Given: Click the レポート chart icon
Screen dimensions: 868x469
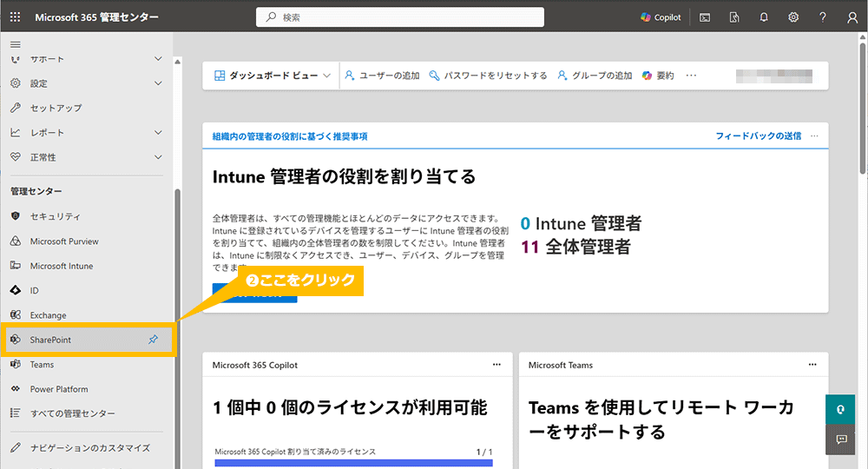Looking at the screenshot, I should (16, 132).
